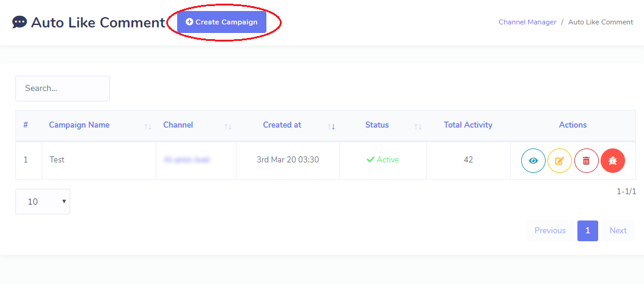This screenshot has height=284, width=644.
Task: Focus the Search input field
Action: coord(62,88)
